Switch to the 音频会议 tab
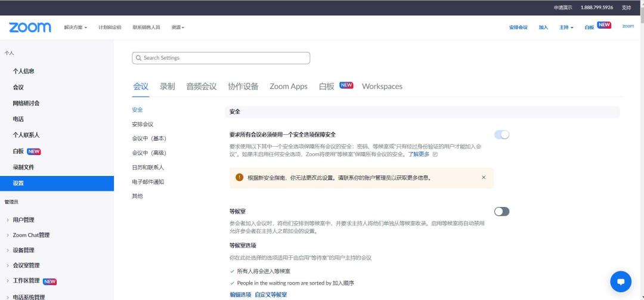This screenshot has width=644, height=300. (202, 86)
